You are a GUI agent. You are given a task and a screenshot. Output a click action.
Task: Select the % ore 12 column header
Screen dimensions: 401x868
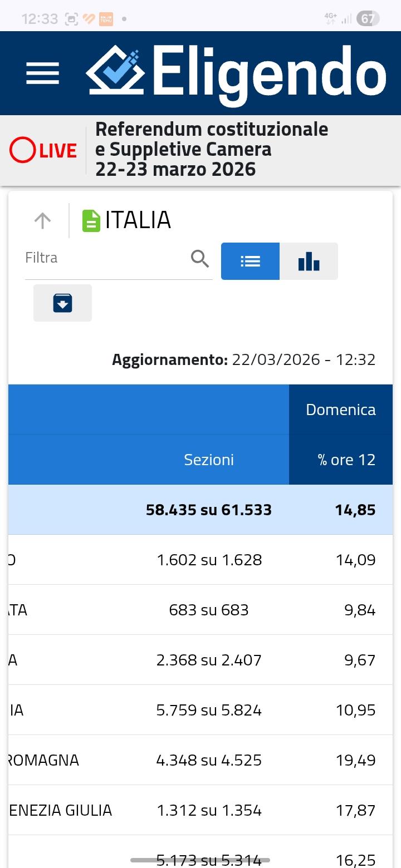[x=346, y=460]
